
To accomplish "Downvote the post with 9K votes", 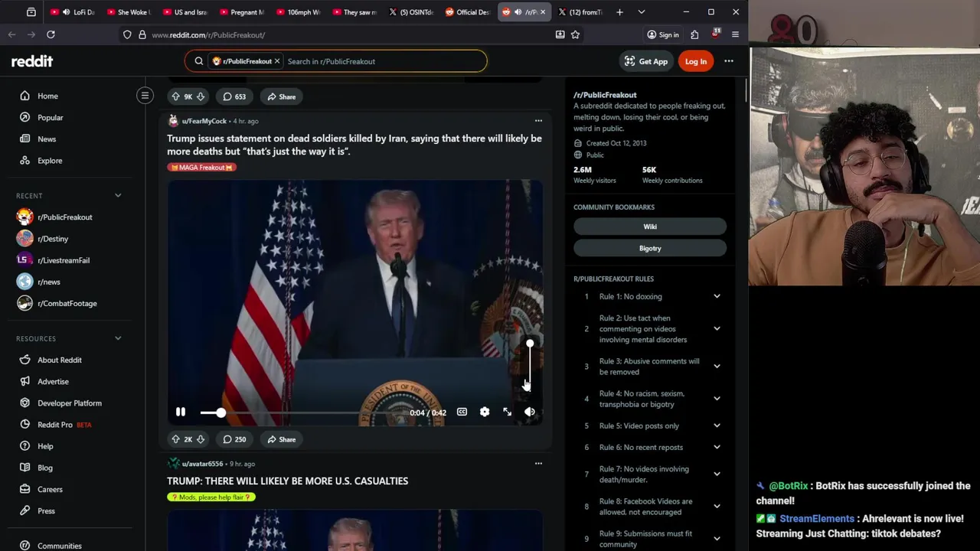I will click(x=200, y=96).
